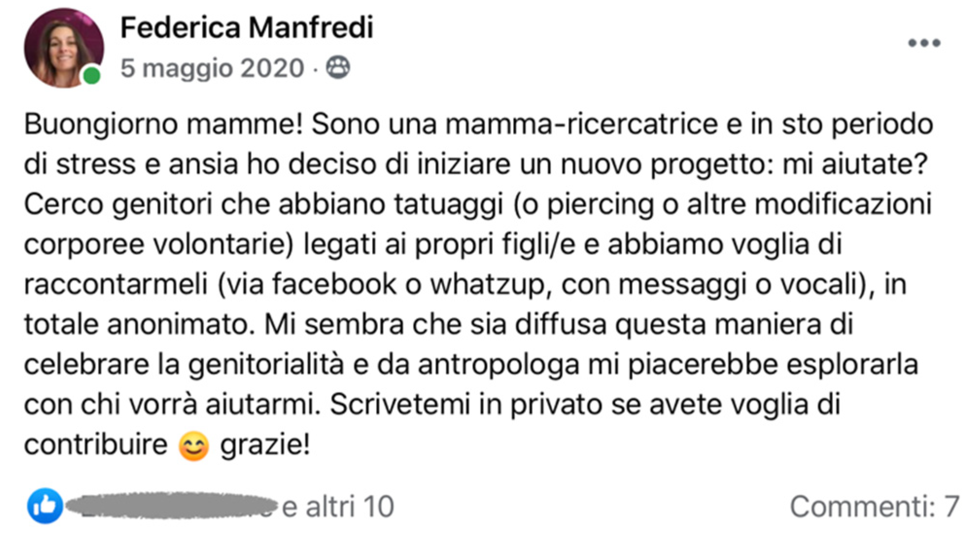The height and width of the screenshot is (540, 980).
Task: Click the post date 5 maggio 2020
Action: 212,68
